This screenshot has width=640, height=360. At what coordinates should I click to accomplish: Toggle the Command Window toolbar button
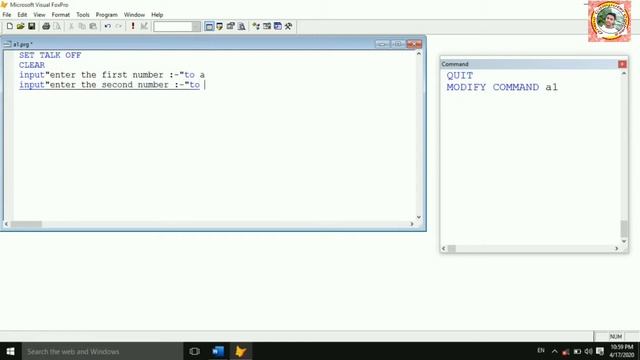click(209, 27)
